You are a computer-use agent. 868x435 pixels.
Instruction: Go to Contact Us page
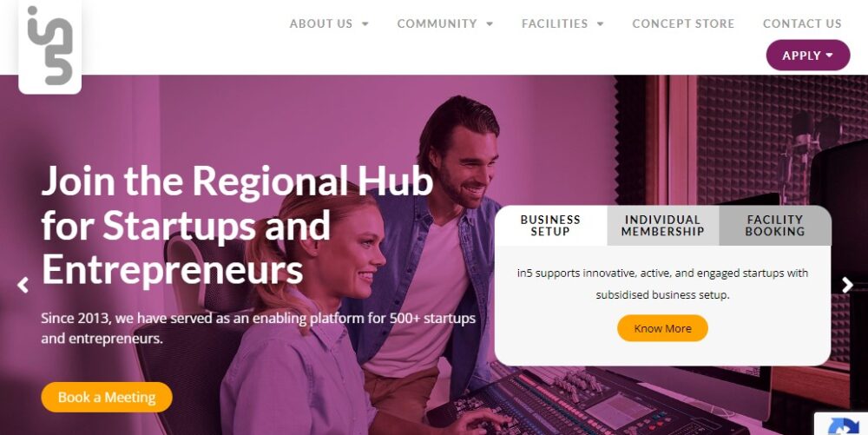pos(802,23)
